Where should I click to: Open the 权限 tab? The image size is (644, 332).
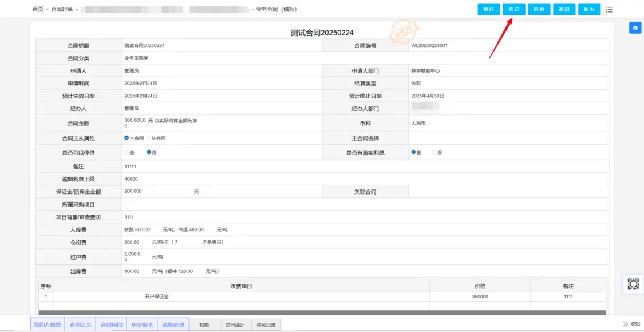pos(204,325)
